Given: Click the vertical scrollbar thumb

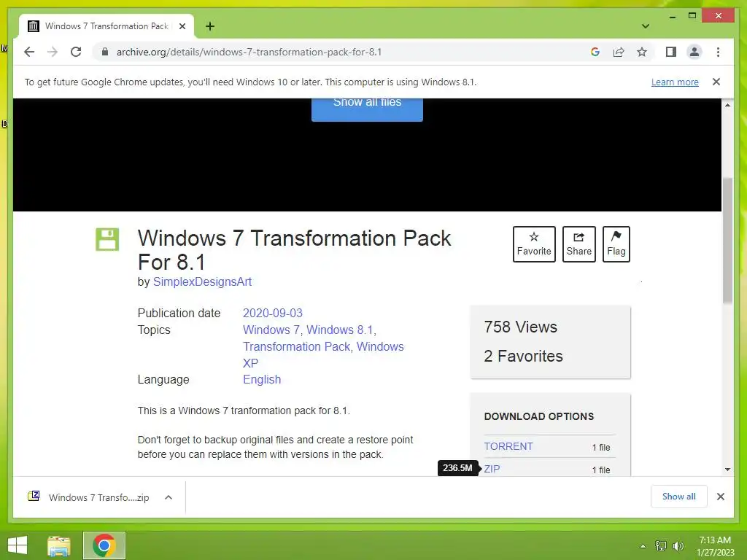Looking at the screenshot, I should click(x=727, y=241).
